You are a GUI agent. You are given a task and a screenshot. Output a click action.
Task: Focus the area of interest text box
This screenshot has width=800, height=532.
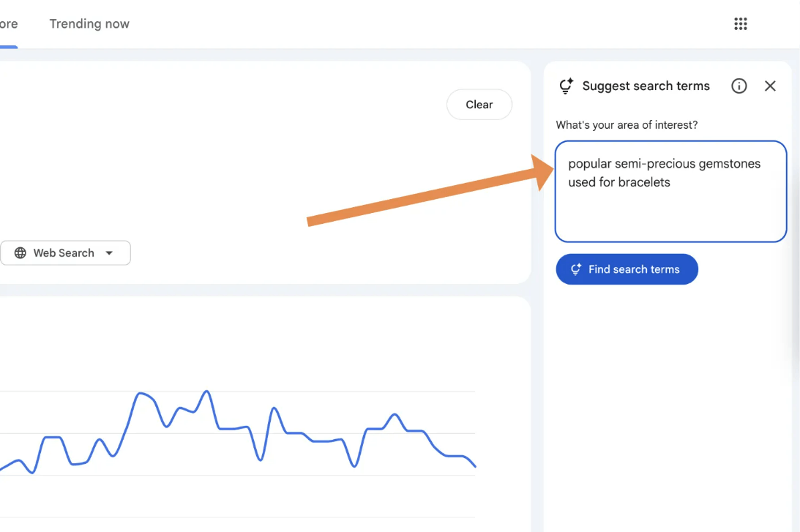coord(670,191)
